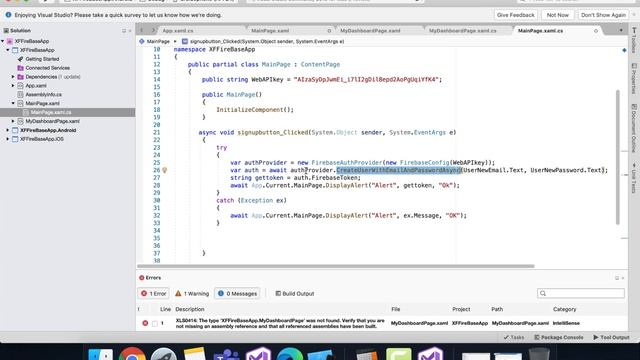
Task: Click the lightbulb quick-fix on line 26
Action: (164, 170)
